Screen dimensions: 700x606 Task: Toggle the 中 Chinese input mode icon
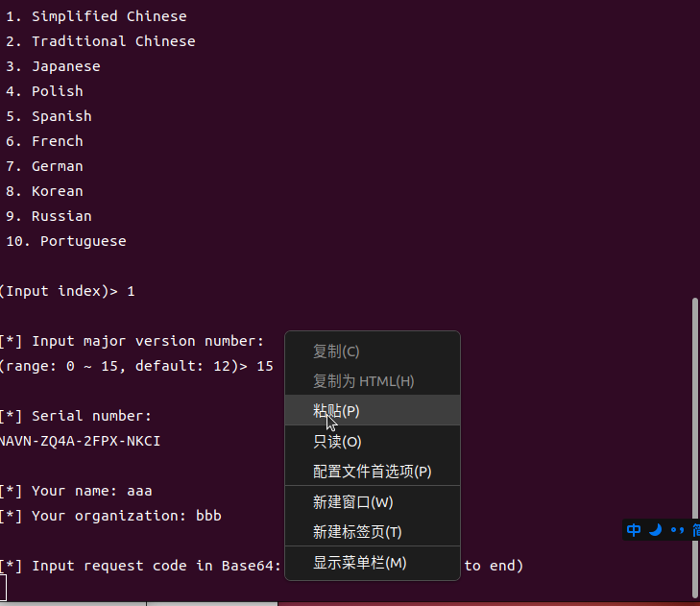(633, 530)
